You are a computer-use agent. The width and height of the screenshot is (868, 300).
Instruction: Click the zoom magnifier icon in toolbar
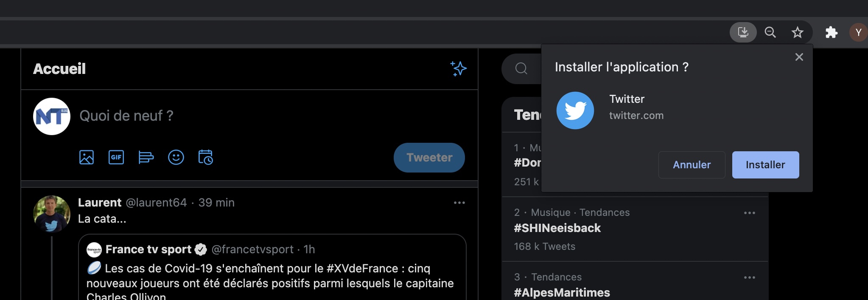(770, 32)
